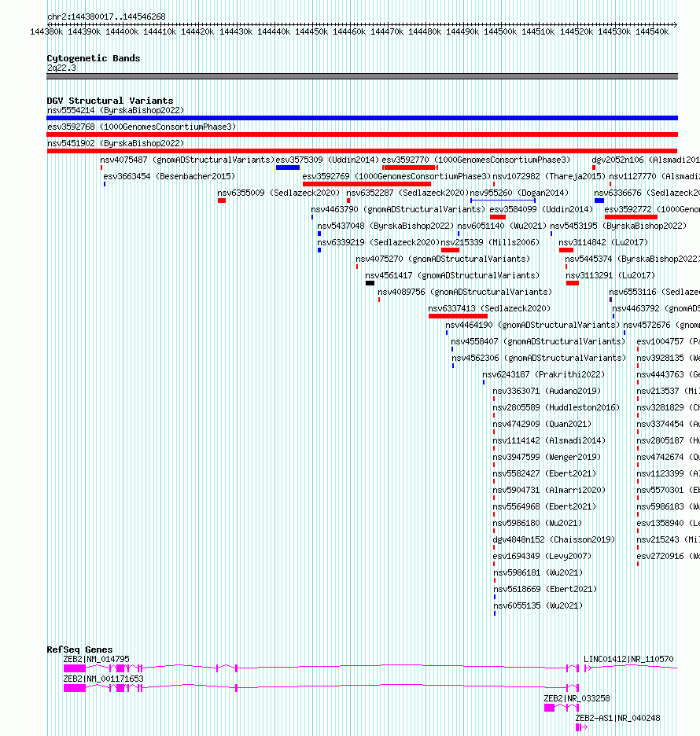The height and width of the screenshot is (736, 700).
Task: Click ZEB2-AS1|NR_040248 gene label
Action: pos(617,718)
